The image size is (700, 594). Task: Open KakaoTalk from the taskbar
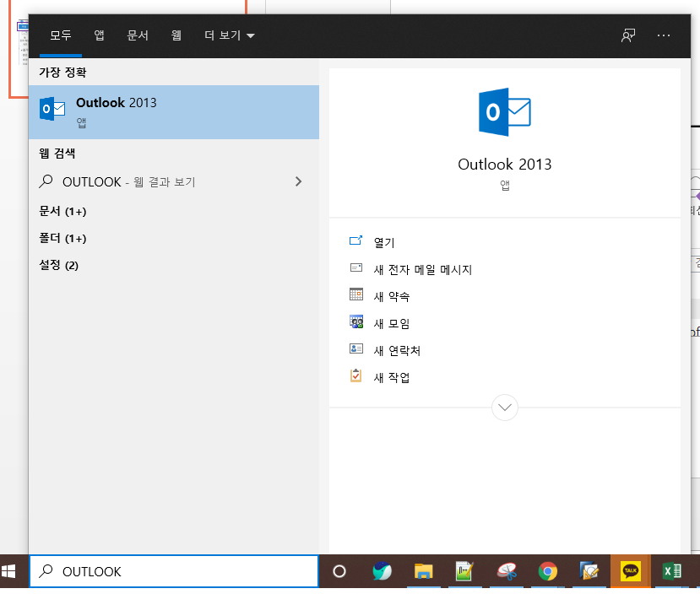[x=631, y=571]
